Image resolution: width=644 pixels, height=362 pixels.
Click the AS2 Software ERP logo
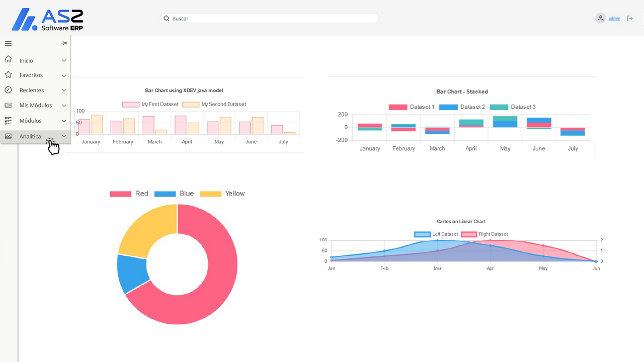point(48,20)
